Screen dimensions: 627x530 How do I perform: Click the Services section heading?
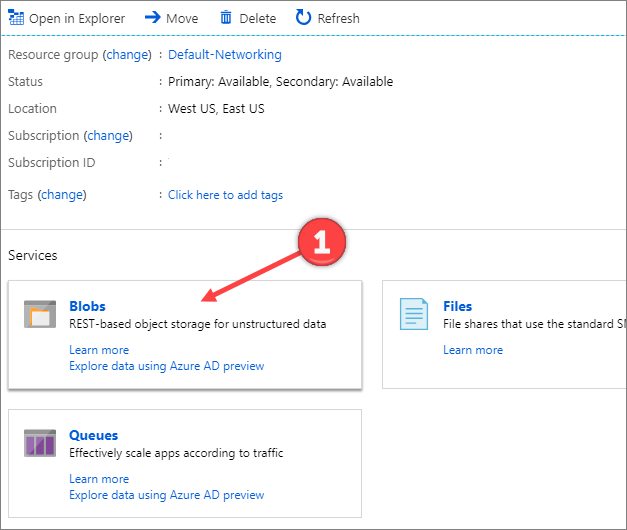[33, 255]
